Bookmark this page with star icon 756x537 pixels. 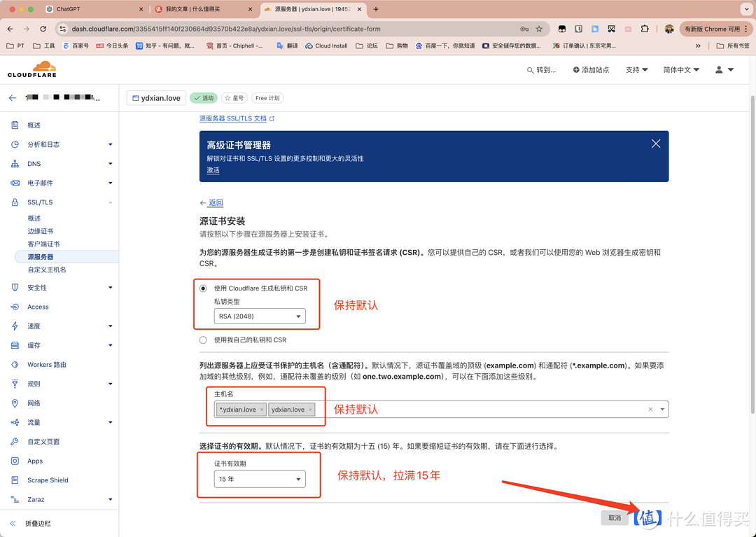pos(539,29)
